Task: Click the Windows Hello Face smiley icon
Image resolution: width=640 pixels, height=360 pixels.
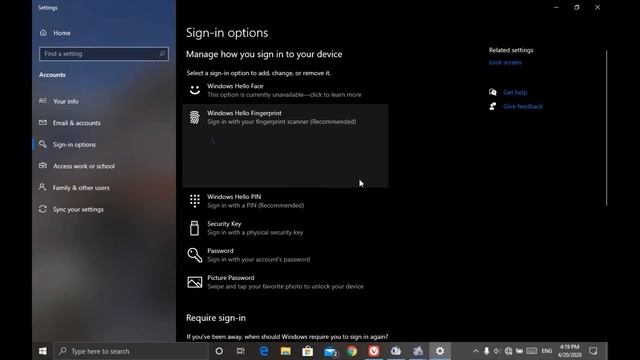Action: tap(195, 90)
